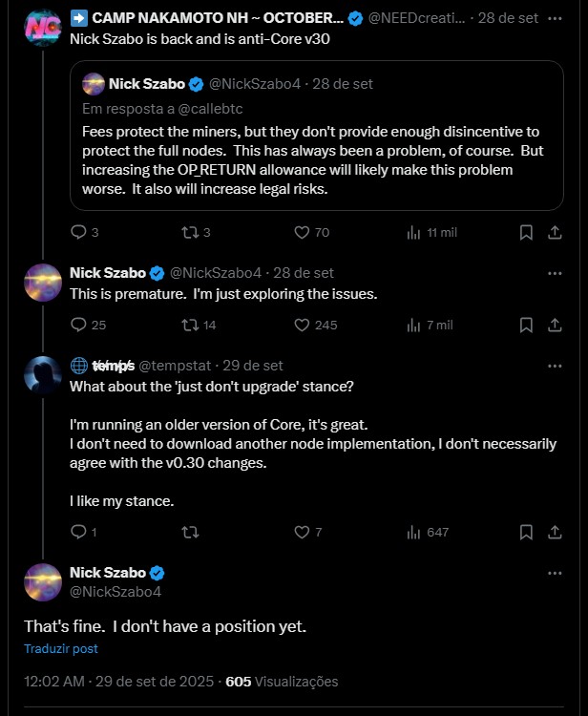Click Nick Szabo's avatar on the main post
The height and width of the screenshot is (716, 588).
[43, 581]
